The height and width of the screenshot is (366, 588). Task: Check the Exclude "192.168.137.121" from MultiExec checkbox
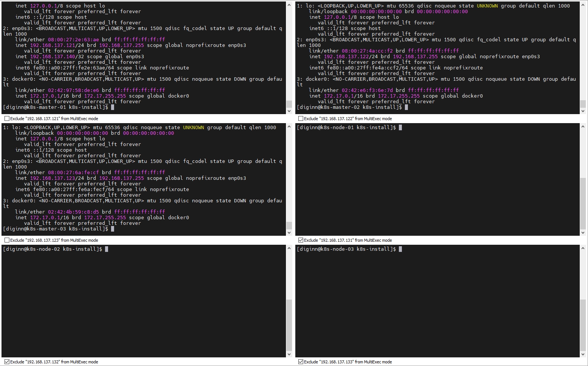[7, 119]
